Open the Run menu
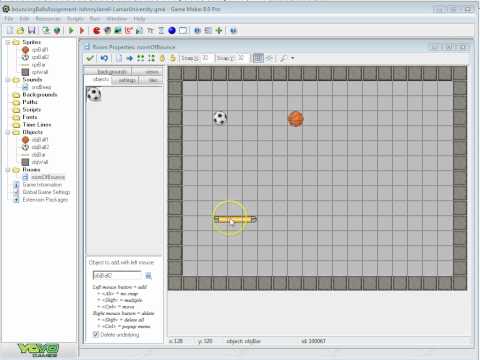 coord(95,19)
